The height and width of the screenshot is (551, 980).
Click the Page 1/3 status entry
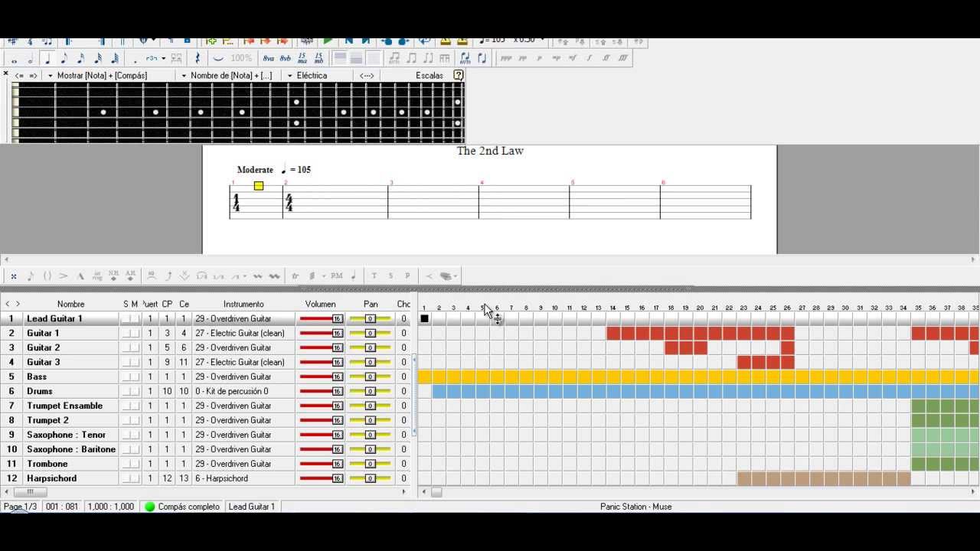pyautogui.click(x=21, y=507)
